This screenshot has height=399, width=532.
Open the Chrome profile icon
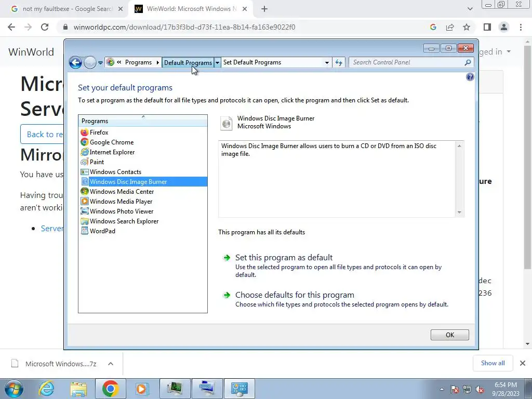pyautogui.click(x=504, y=27)
